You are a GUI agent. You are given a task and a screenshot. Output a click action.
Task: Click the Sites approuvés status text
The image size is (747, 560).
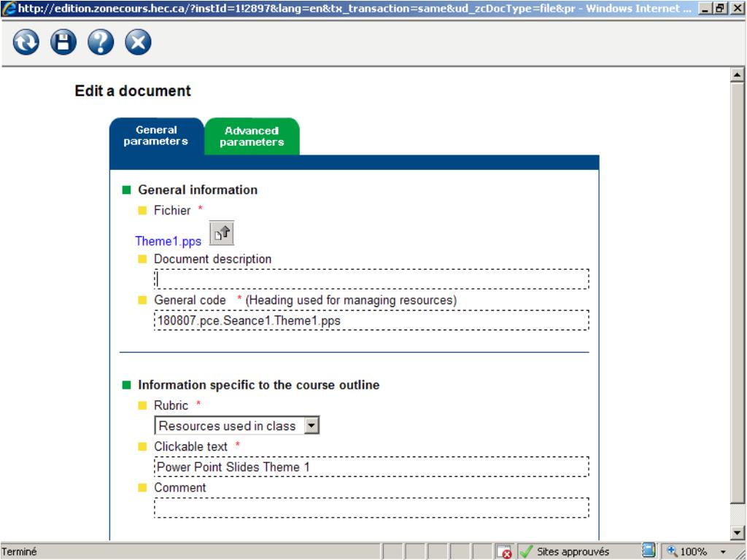(x=573, y=551)
